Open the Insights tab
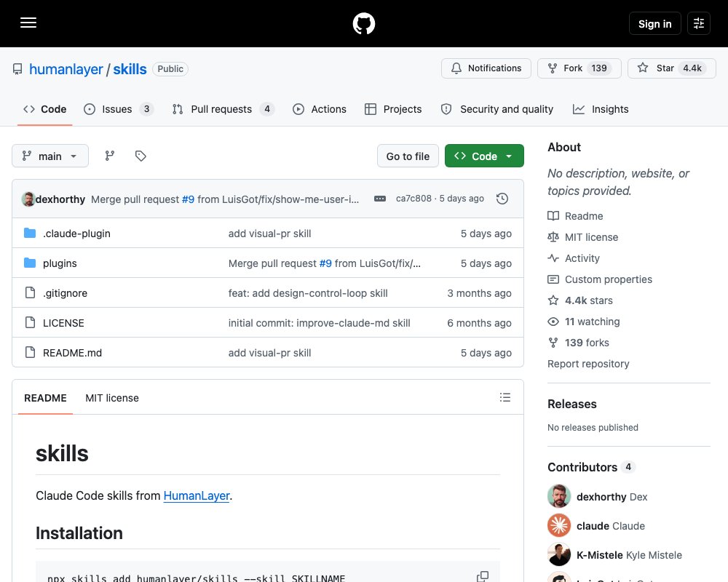The width and height of the screenshot is (728, 582). click(601, 109)
